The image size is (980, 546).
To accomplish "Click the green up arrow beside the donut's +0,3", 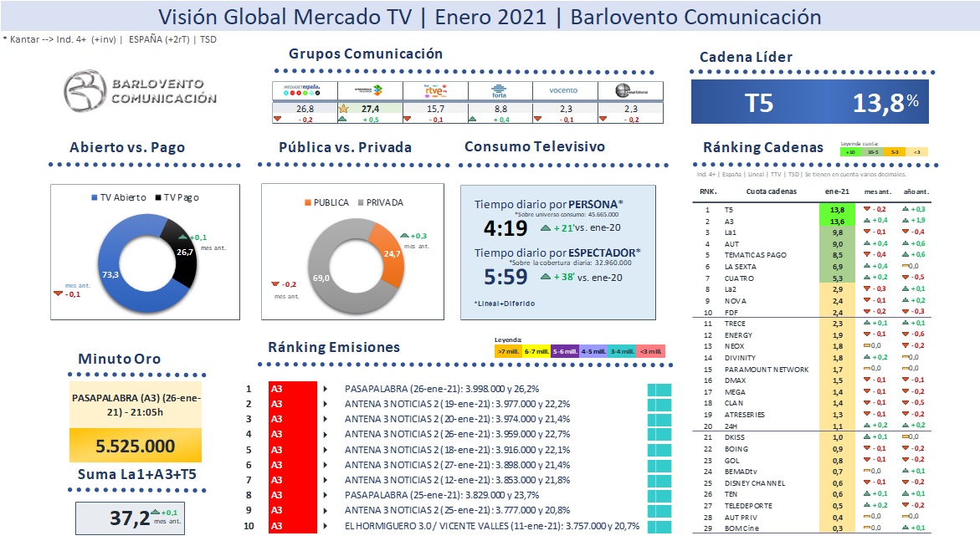I will (405, 236).
